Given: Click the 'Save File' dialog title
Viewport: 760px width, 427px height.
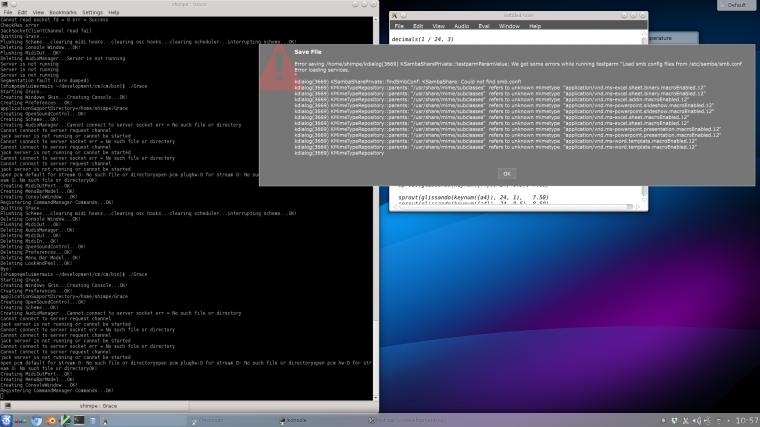Looking at the screenshot, I should 308,52.
